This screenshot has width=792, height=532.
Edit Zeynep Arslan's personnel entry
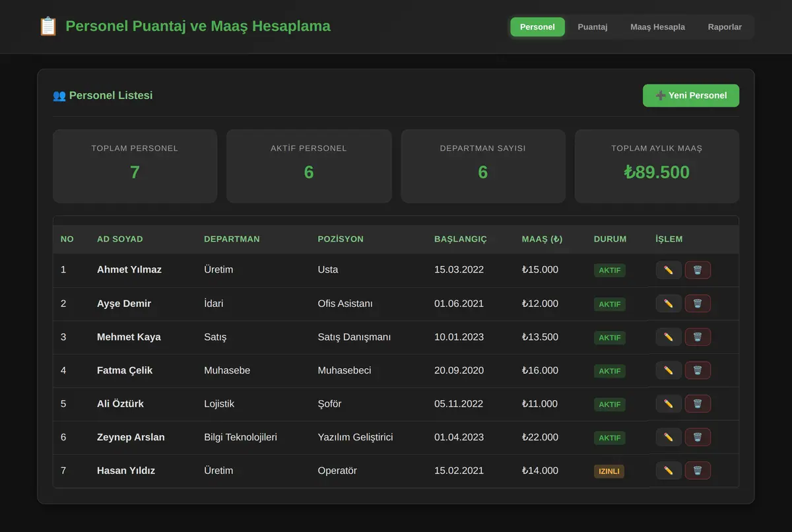coord(669,437)
